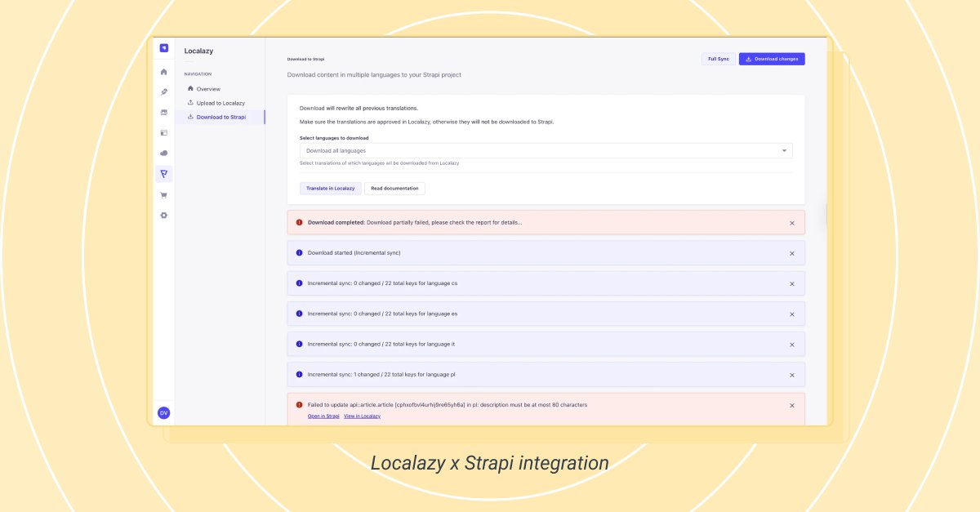Dismiss the Download completed error alert
Screen dimensions: 980x512
(791, 223)
